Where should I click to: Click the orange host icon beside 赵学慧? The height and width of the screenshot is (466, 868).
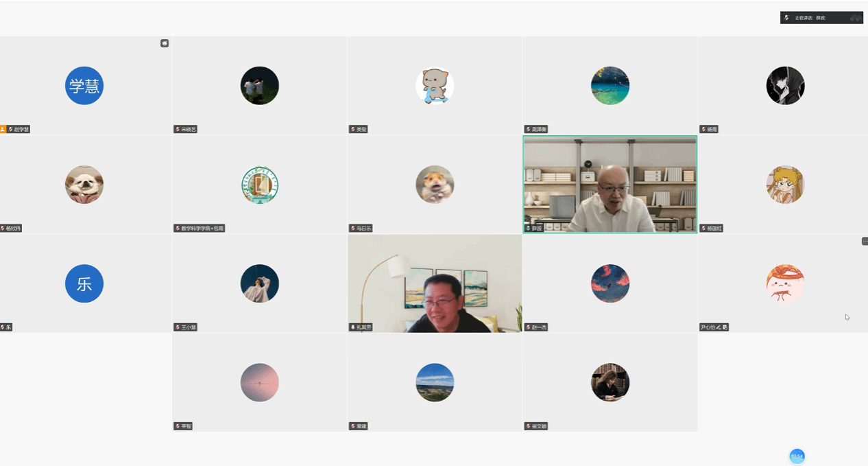tap(3, 129)
